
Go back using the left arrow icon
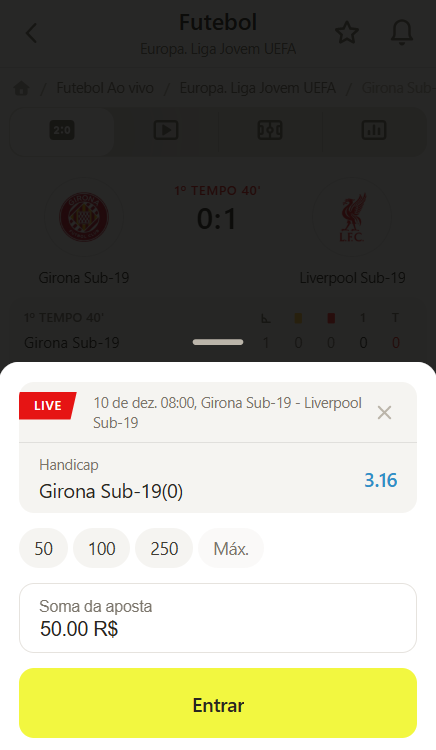tap(31, 33)
